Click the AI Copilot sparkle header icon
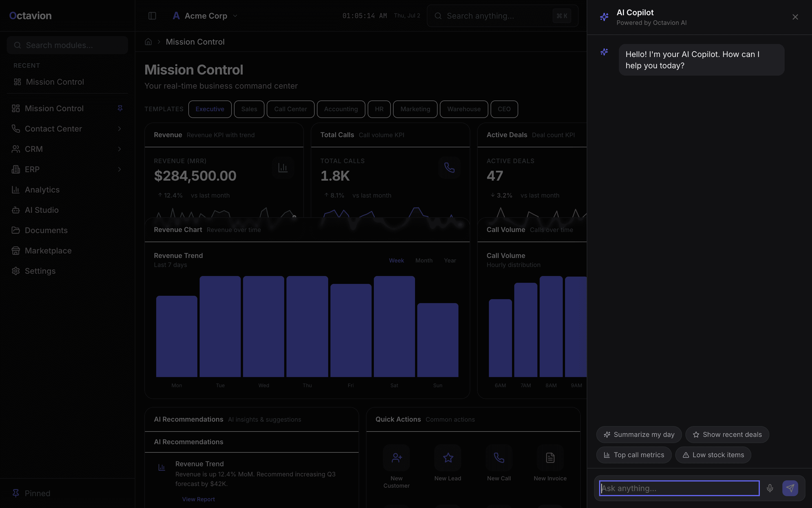 [x=604, y=17]
